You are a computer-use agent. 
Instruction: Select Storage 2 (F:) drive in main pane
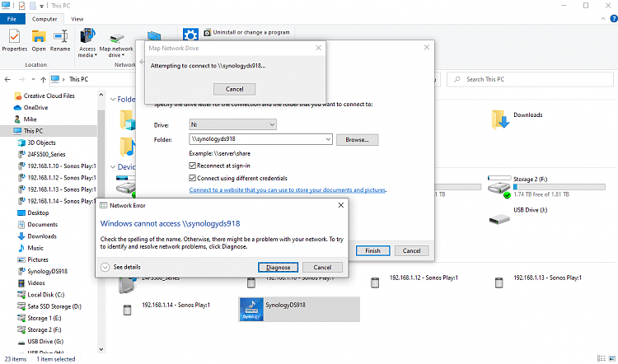[x=546, y=186]
